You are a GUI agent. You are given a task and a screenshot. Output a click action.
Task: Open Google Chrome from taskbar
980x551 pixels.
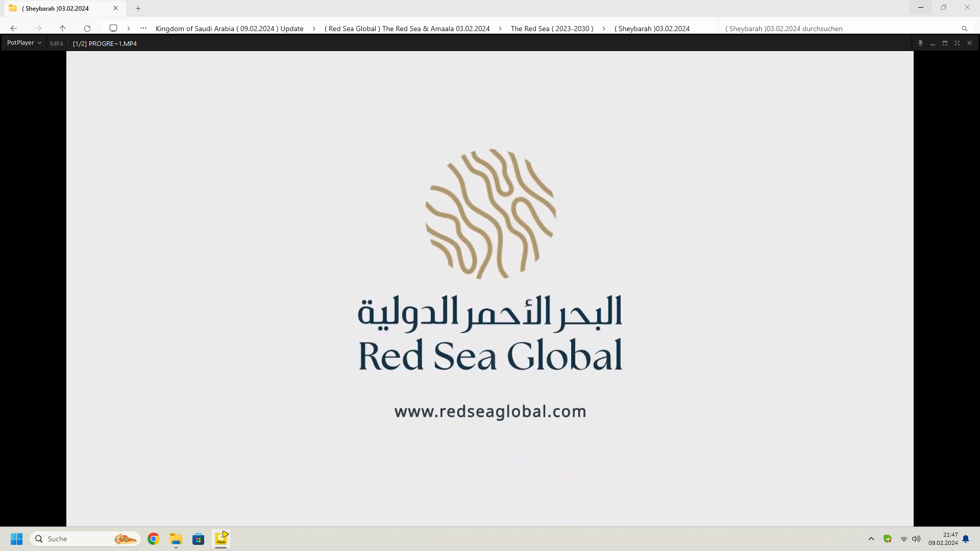(x=154, y=539)
